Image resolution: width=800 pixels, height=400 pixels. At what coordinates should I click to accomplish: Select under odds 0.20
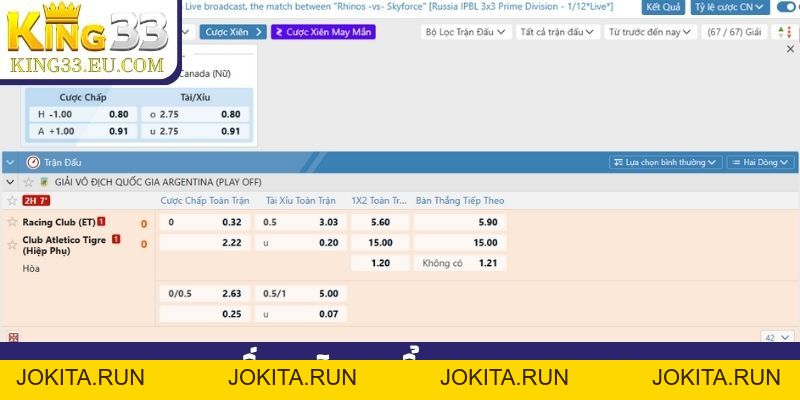(301, 242)
